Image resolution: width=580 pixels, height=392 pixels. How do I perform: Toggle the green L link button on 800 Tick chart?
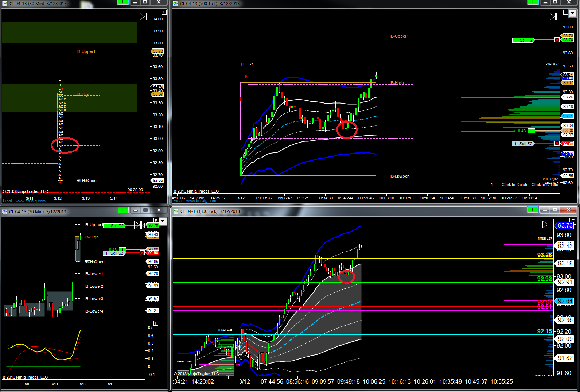point(533,210)
